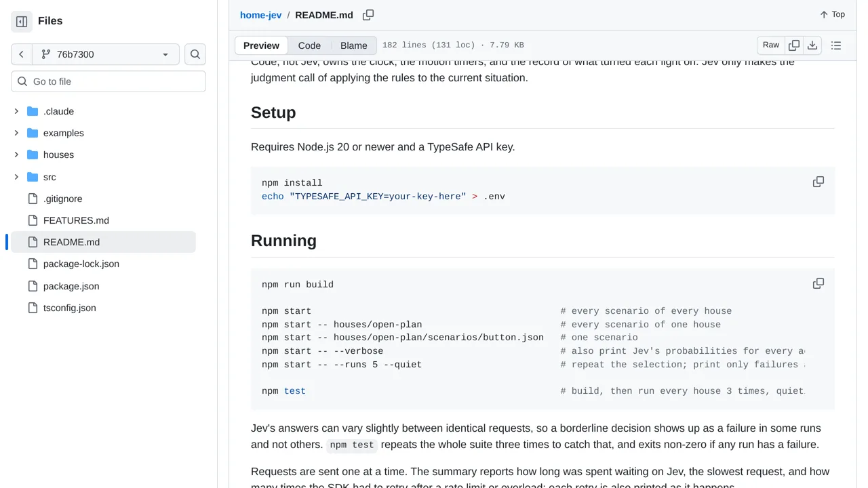Open the document outline icon
This screenshot has height=488, width=868.
[x=836, y=45]
